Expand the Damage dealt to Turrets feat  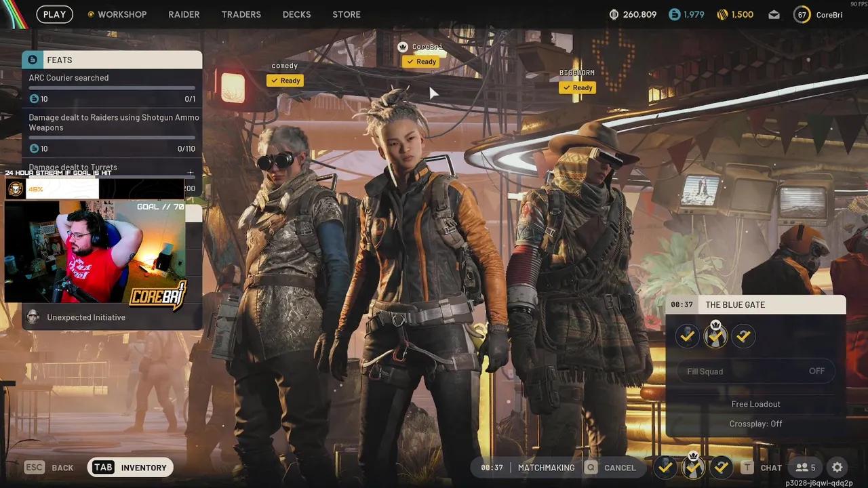tap(190, 171)
